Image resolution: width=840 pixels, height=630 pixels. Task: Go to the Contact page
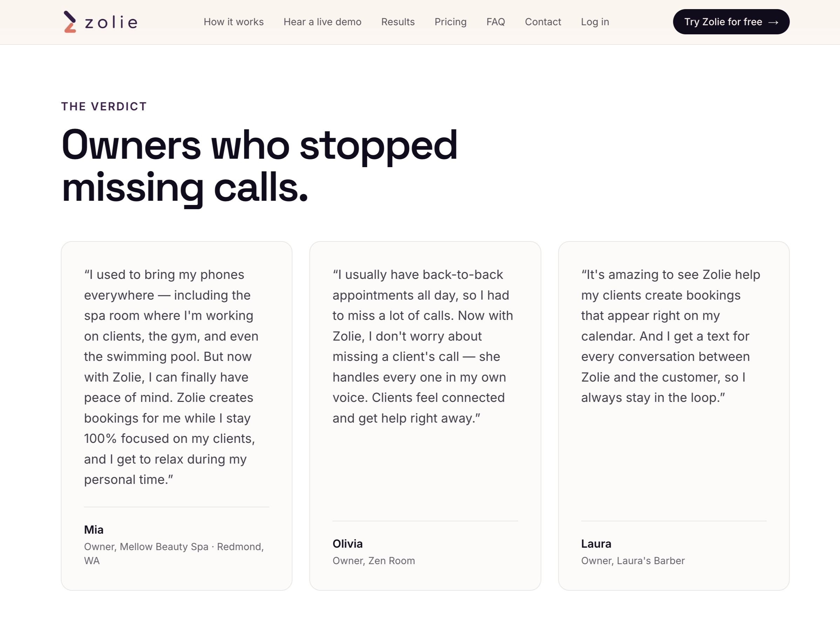[x=543, y=22]
